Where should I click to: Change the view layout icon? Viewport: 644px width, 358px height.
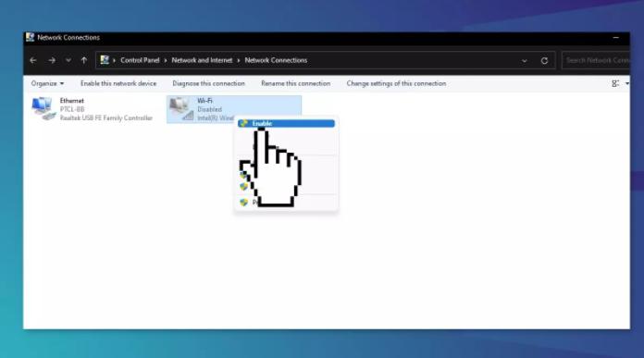(615, 83)
